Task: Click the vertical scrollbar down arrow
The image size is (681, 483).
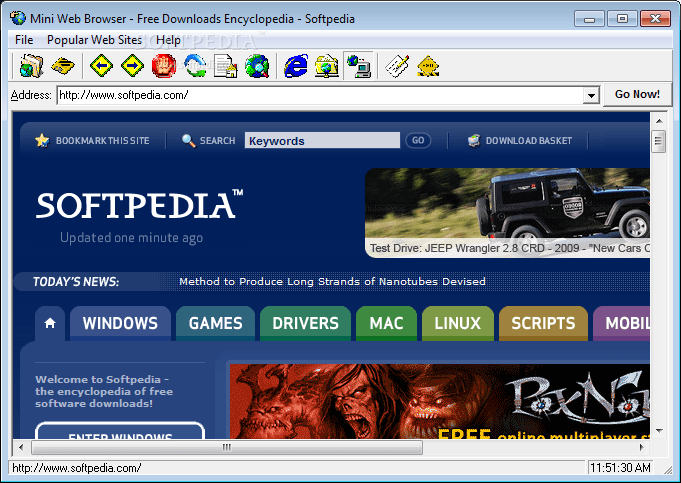Action: (659, 430)
